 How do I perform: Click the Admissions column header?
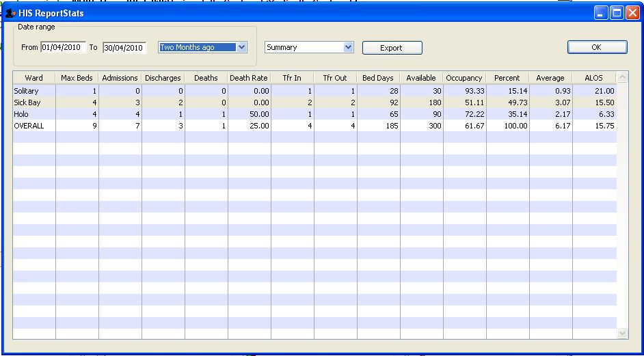tap(120, 78)
